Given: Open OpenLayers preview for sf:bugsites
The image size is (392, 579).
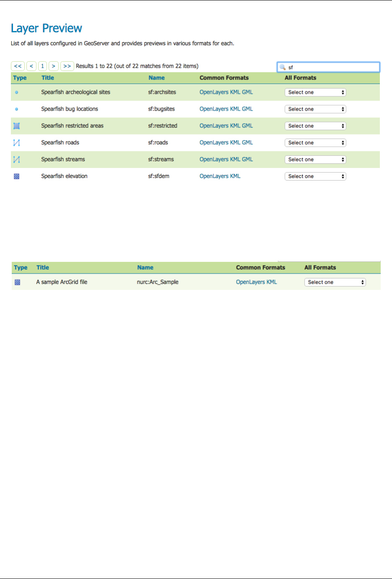Looking at the screenshot, I should click(214, 109).
